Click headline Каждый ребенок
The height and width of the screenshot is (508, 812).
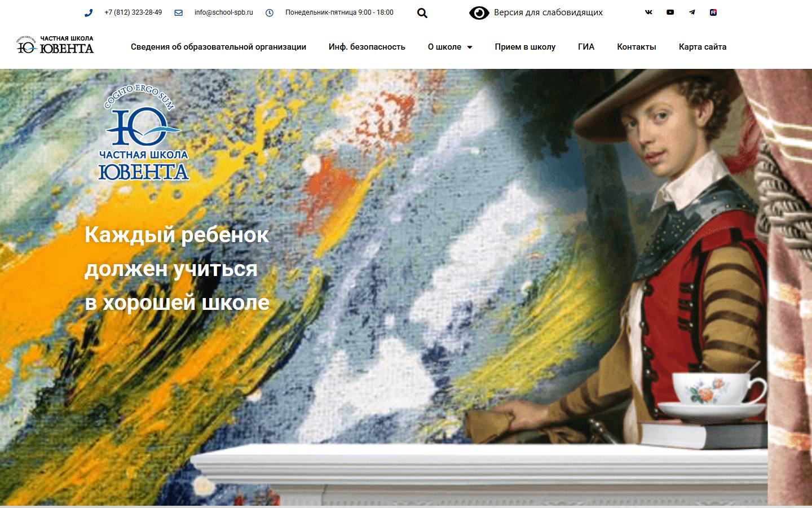176,234
